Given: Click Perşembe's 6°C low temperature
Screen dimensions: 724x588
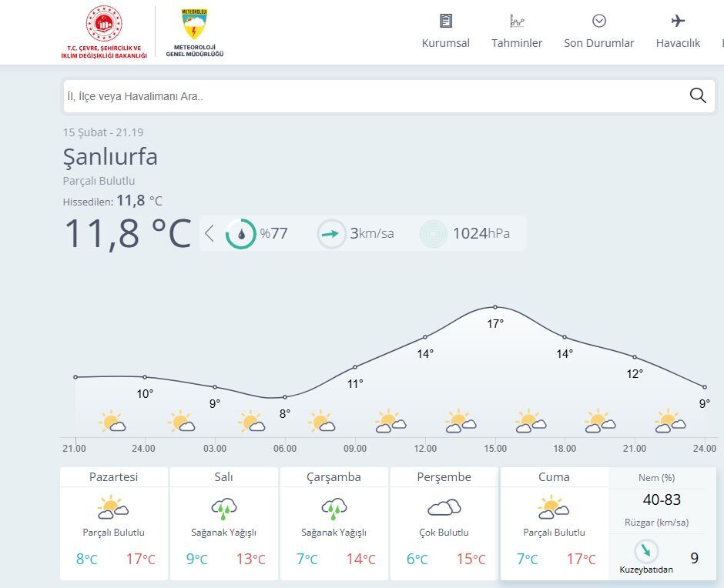Looking at the screenshot, I should click(x=417, y=559).
